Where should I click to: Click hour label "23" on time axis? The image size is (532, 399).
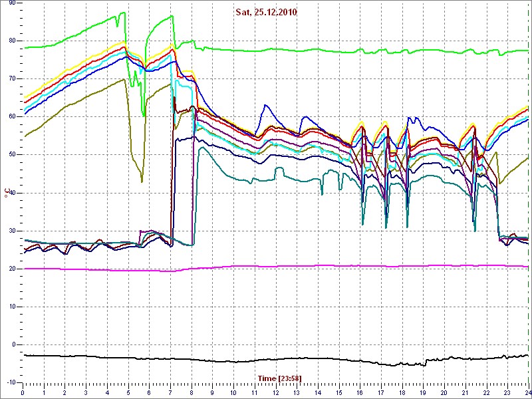pyautogui.click(x=507, y=392)
